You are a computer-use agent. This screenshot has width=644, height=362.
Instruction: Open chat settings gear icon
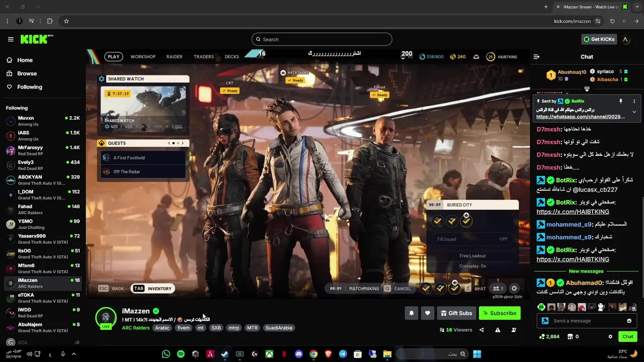[610, 336]
